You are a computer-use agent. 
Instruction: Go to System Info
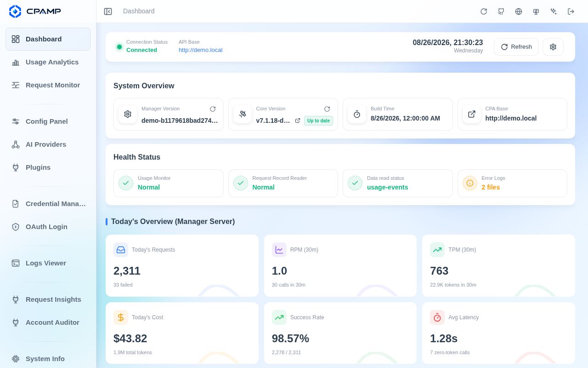(x=48, y=359)
